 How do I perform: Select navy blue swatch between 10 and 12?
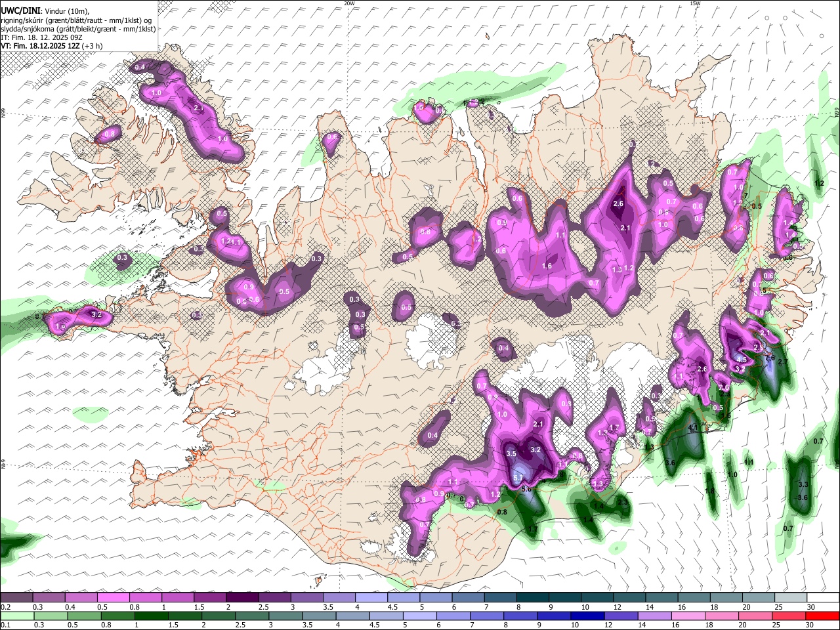(586, 616)
